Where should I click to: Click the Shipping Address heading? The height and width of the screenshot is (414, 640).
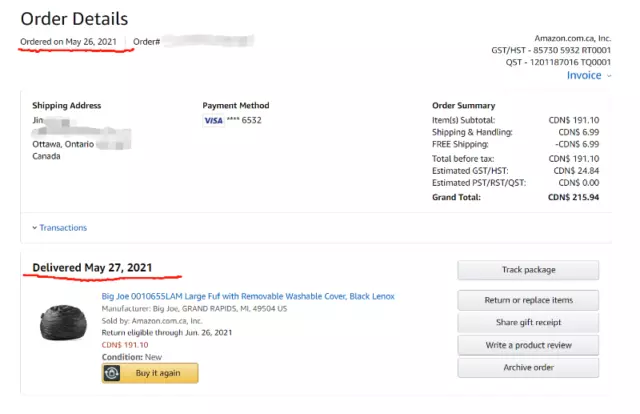click(x=66, y=105)
